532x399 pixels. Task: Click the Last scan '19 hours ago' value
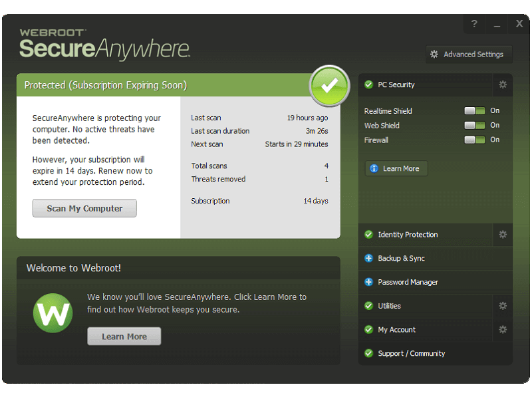click(307, 118)
